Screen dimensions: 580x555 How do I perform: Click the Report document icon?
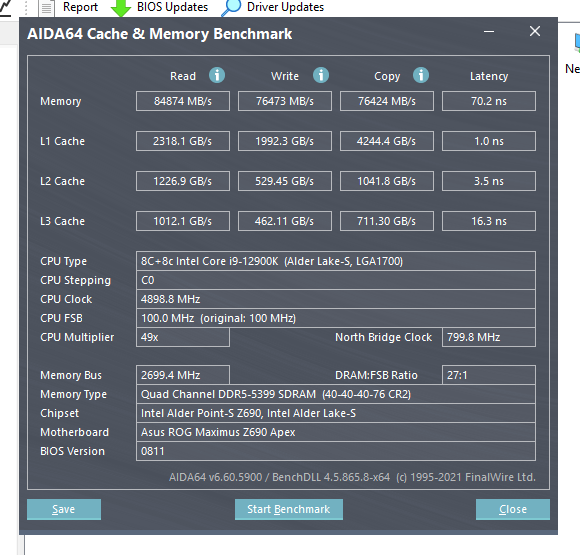(x=47, y=8)
